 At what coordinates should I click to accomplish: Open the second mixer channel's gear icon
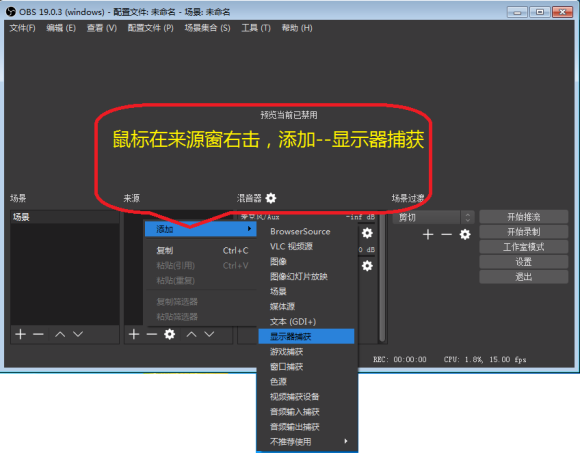pyautogui.click(x=367, y=266)
